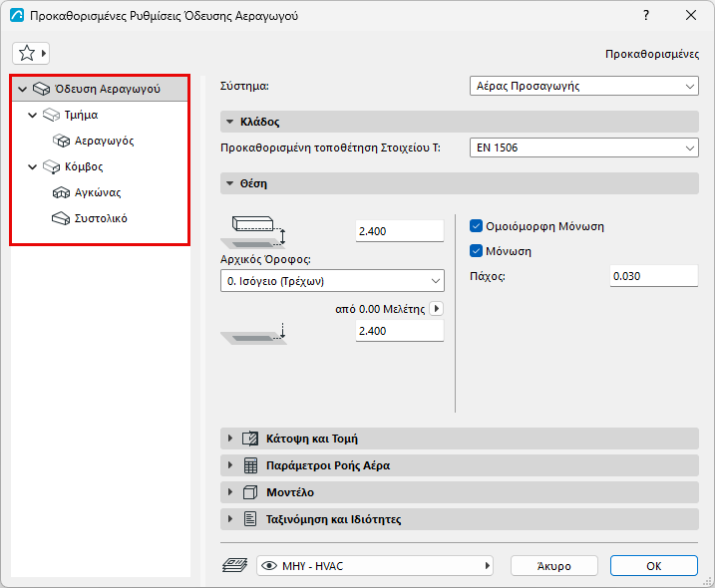Open Αρχικός Όροφος dropdown 0. Ισόγειο
The image size is (715, 588).
pyautogui.click(x=332, y=281)
